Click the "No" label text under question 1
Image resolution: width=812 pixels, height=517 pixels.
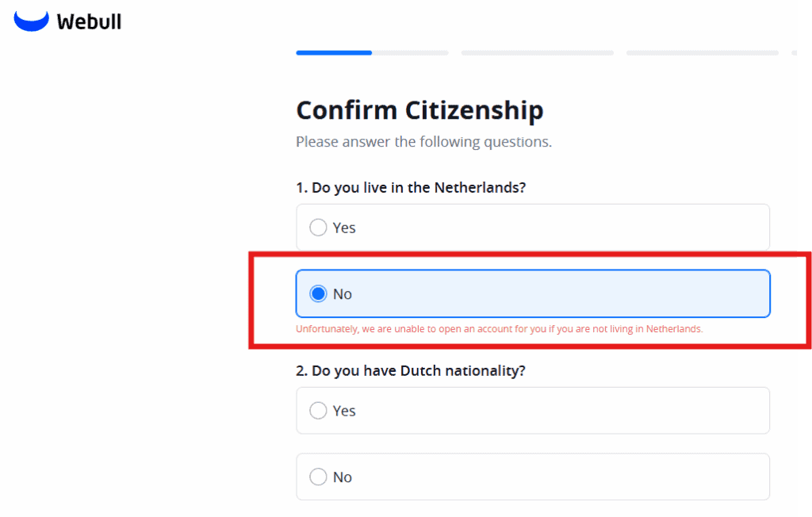[x=343, y=294]
